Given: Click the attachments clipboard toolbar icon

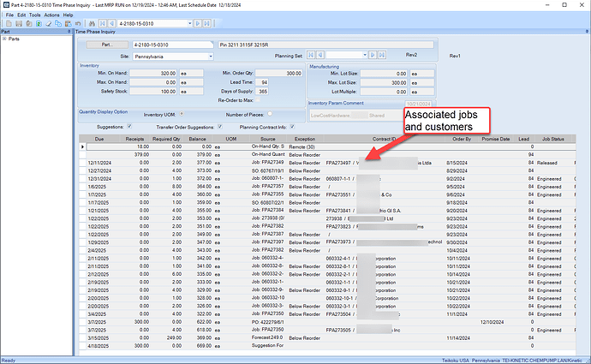Looking at the screenshot, I should point(28,23).
